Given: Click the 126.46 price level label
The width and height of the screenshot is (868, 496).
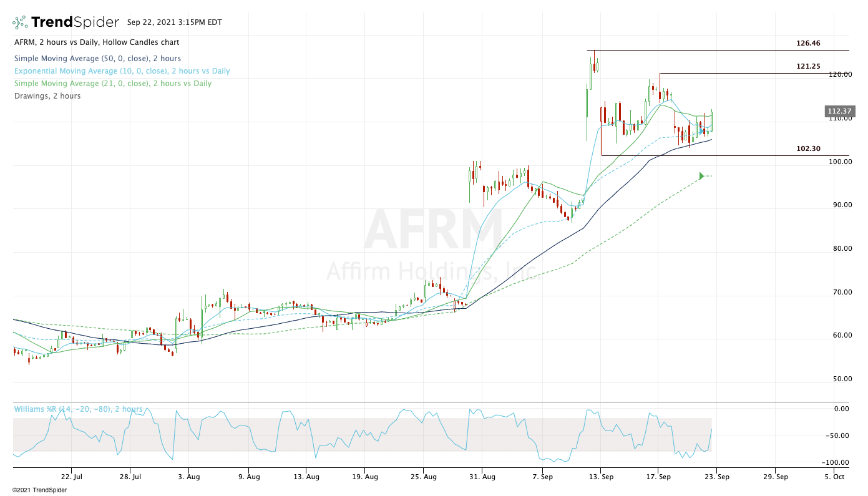Looking at the screenshot, I should pos(808,44).
